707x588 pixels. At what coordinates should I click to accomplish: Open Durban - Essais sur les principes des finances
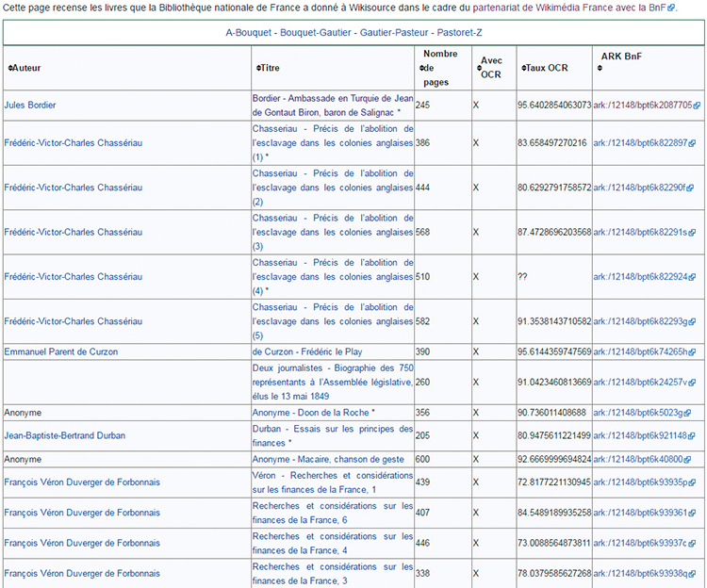tap(333, 435)
